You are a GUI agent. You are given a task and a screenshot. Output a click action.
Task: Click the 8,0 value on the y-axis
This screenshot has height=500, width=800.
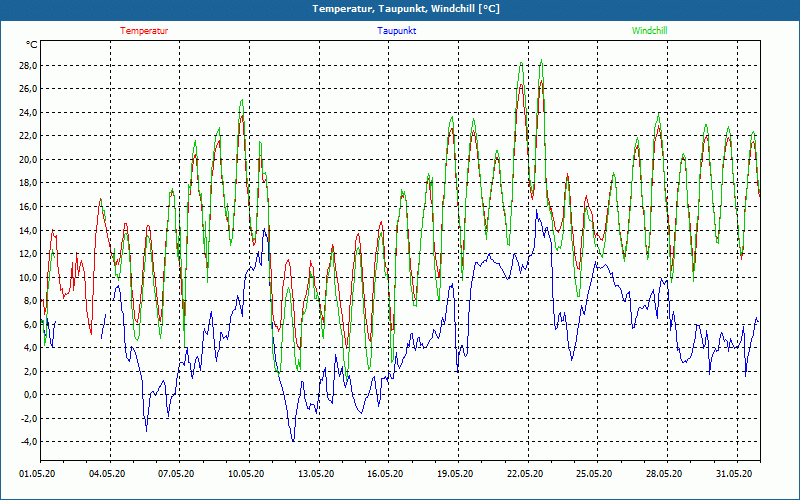coord(30,301)
